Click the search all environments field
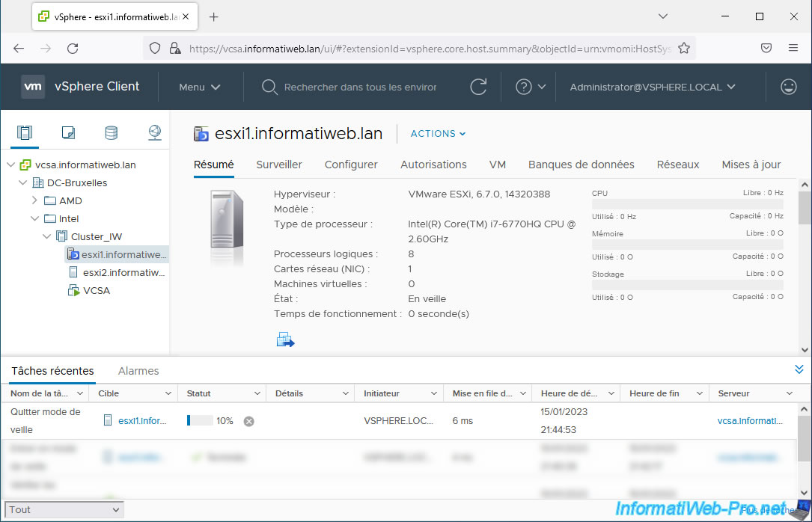 [x=361, y=87]
